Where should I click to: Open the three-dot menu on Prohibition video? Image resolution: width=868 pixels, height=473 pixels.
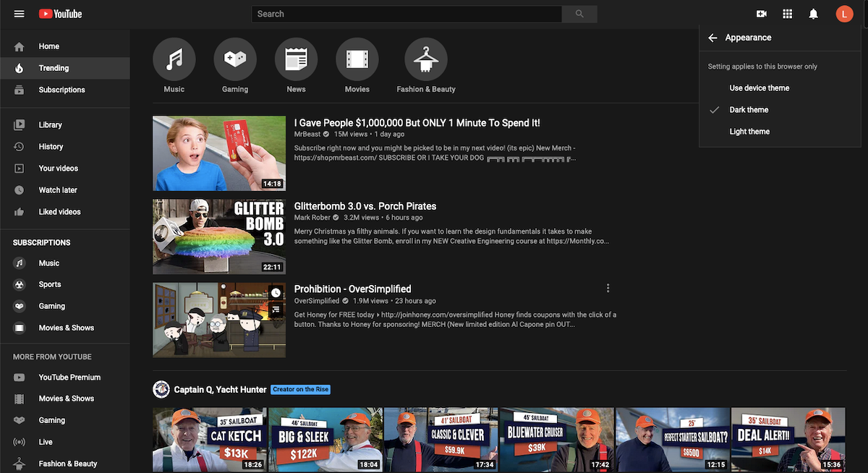(608, 287)
